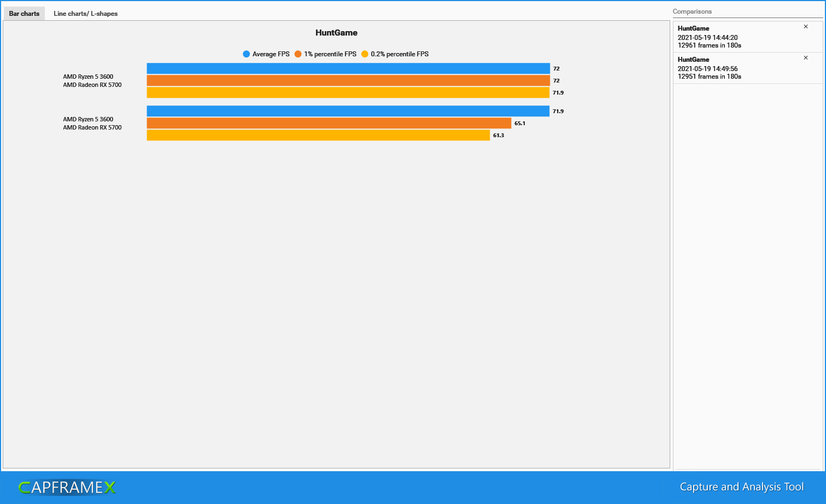Viewport: 826px width, 504px height.
Task: Switch to the Bar charts tab
Action: click(x=24, y=14)
